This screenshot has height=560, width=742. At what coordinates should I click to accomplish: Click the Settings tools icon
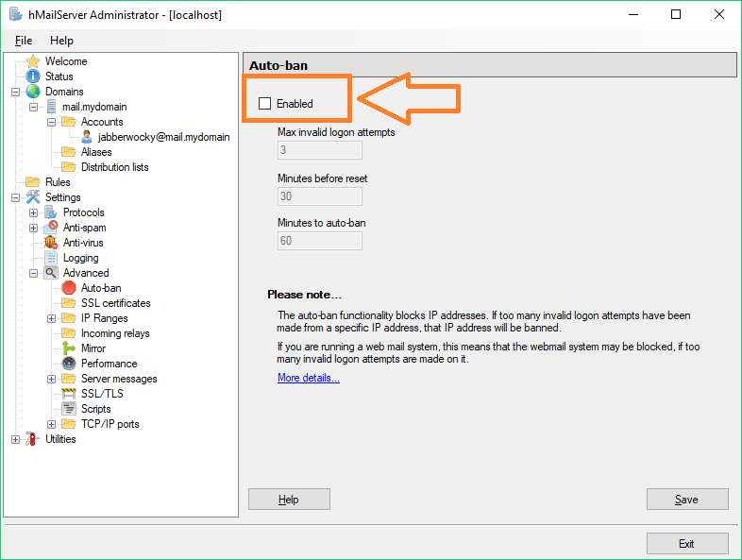coord(33,197)
